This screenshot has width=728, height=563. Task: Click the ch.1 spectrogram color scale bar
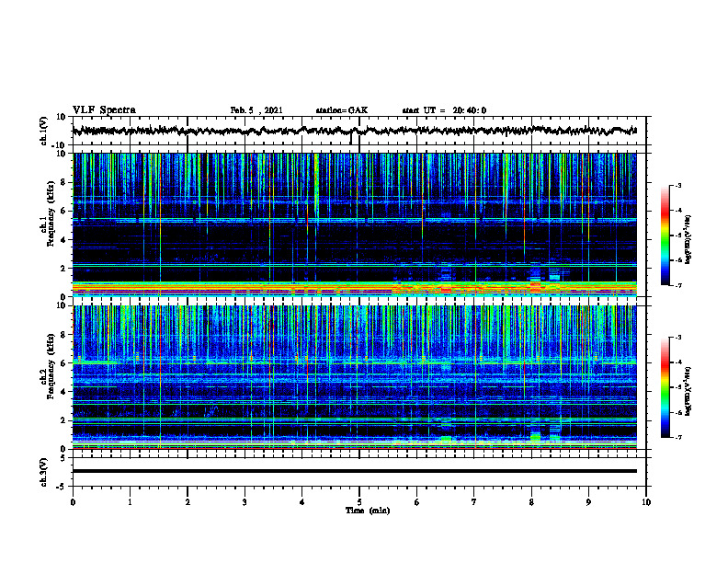click(665, 236)
